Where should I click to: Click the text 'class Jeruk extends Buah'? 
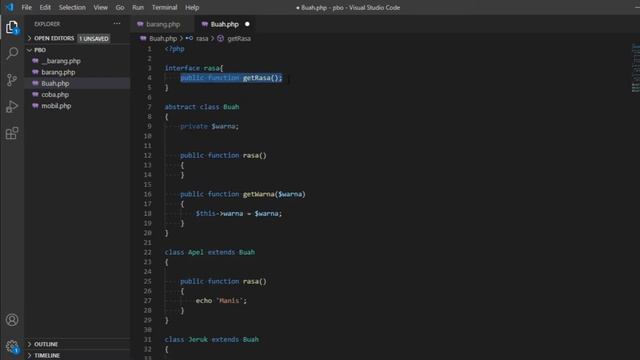[211, 340]
